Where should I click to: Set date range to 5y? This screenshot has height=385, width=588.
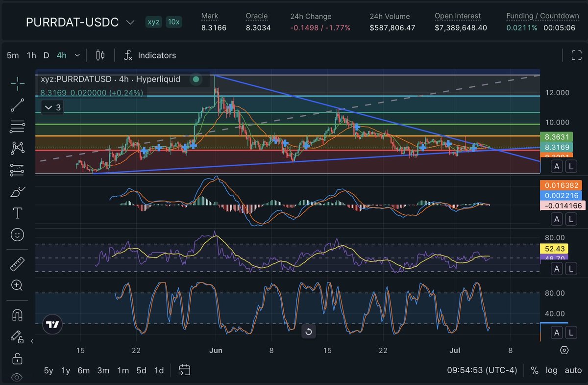pos(49,370)
